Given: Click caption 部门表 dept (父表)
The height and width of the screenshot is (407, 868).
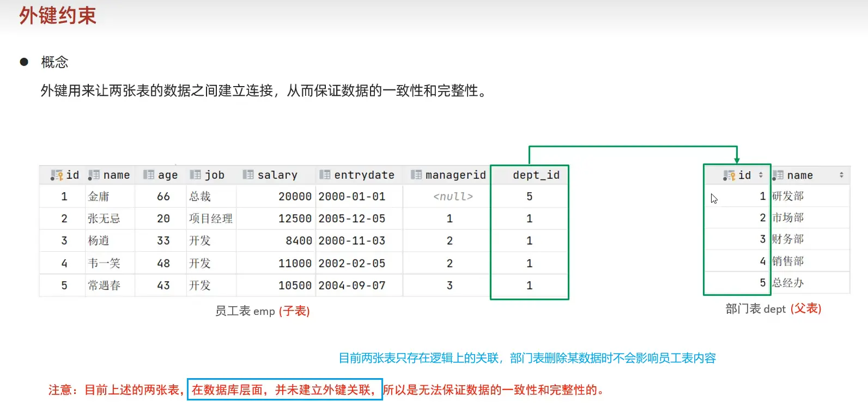Looking at the screenshot, I should 773,309.
